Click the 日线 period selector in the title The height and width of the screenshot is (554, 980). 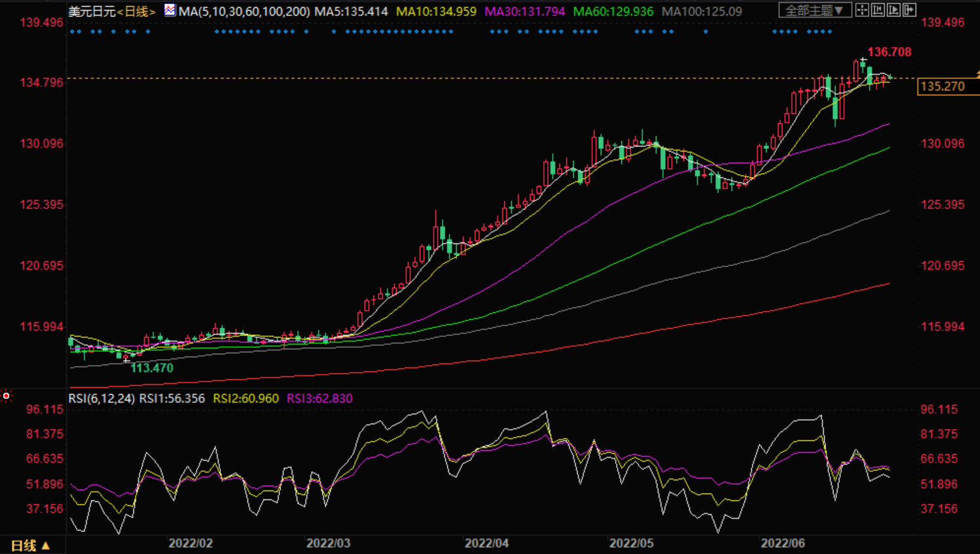pos(137,11)
